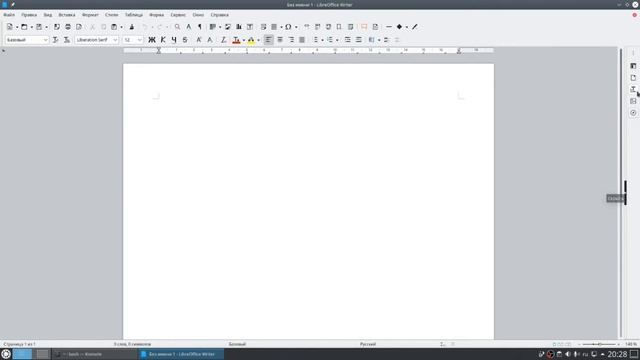640x360 pixels.
Task: Expand New document dropdown arrow
Action: click(x=17, y=27)
